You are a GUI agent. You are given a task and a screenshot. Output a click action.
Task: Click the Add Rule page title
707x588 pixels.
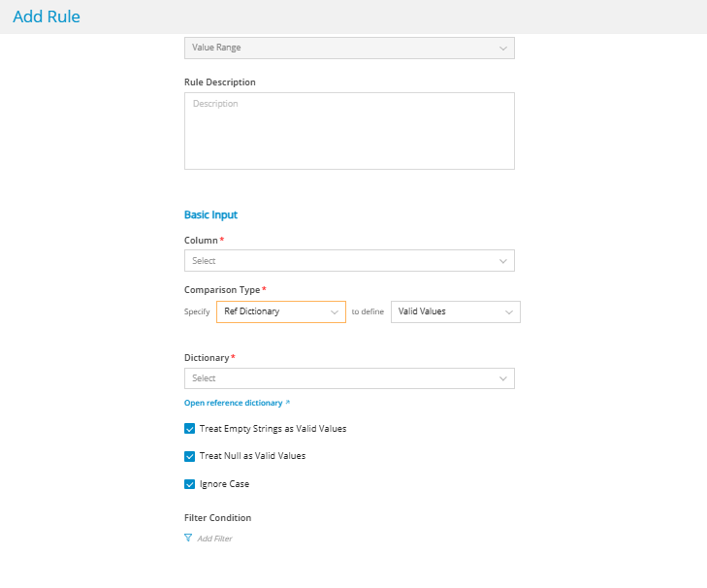tap(47, 16)
